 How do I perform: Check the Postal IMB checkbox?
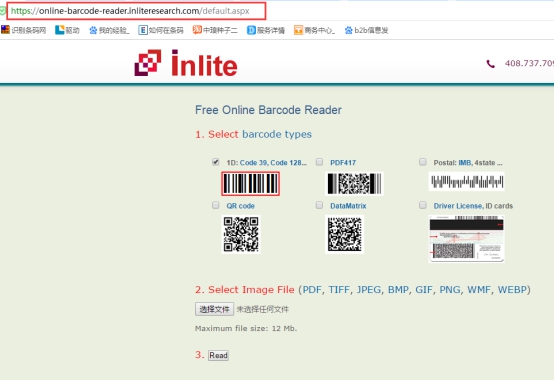[423, 162]
